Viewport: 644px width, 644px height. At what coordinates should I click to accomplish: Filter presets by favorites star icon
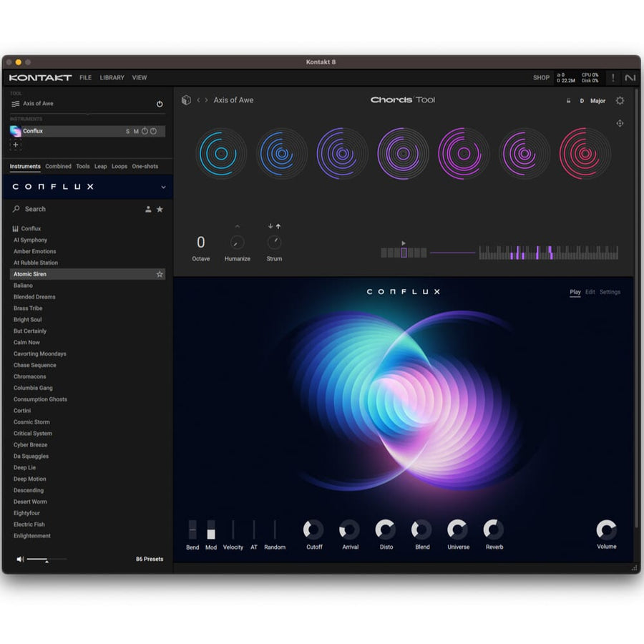pos(160,210)
